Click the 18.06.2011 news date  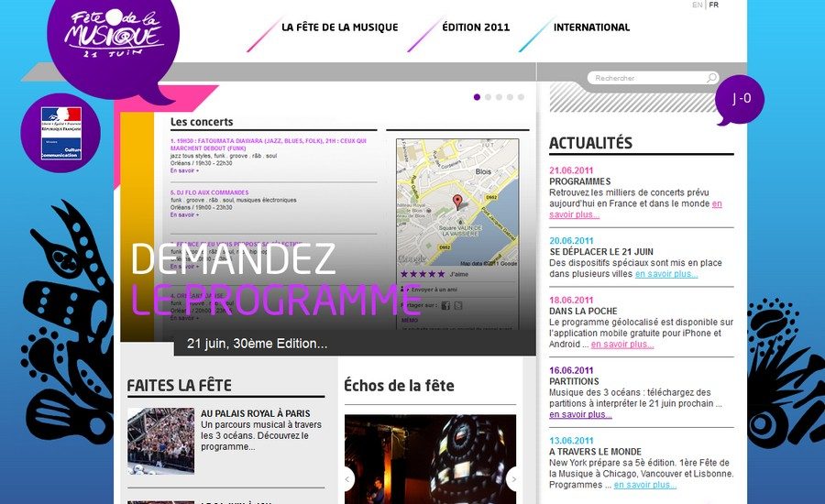571,301
